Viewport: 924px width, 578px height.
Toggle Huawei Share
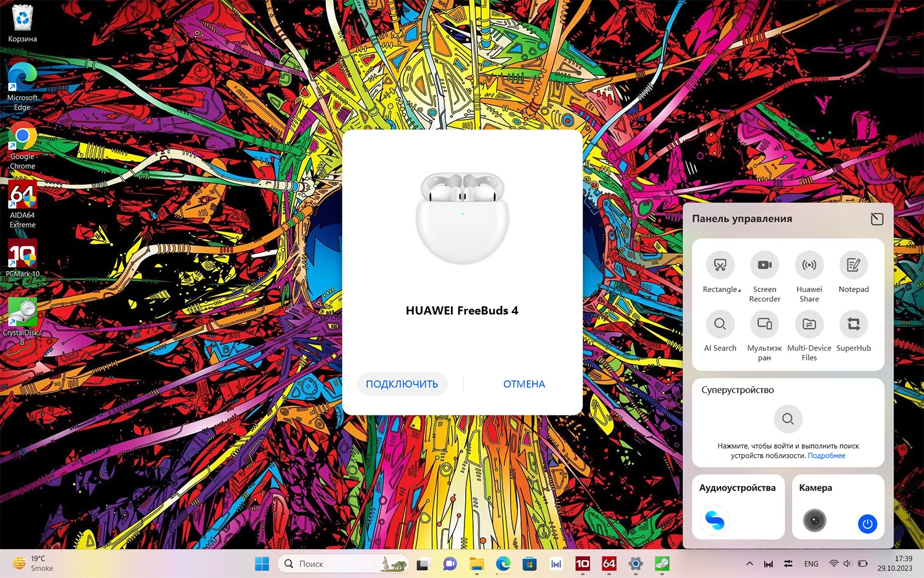[809, 265]
